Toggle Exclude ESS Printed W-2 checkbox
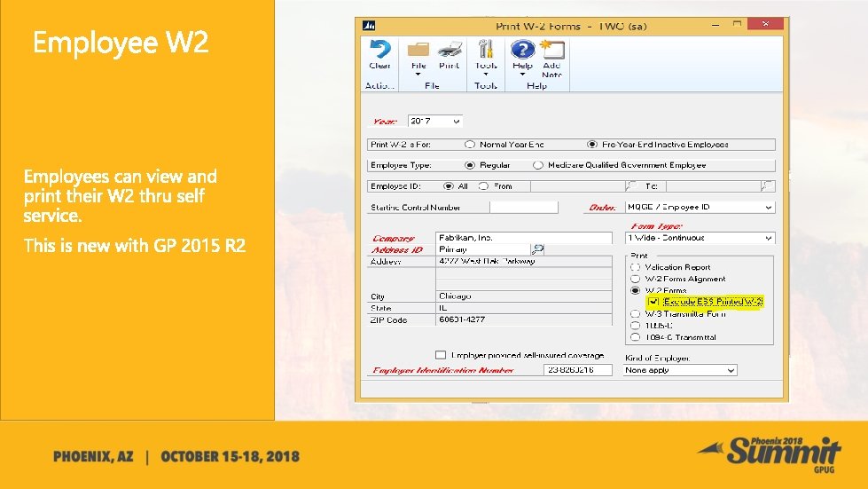Viewport: 868px width, 489px height. [x=653, y=302]
